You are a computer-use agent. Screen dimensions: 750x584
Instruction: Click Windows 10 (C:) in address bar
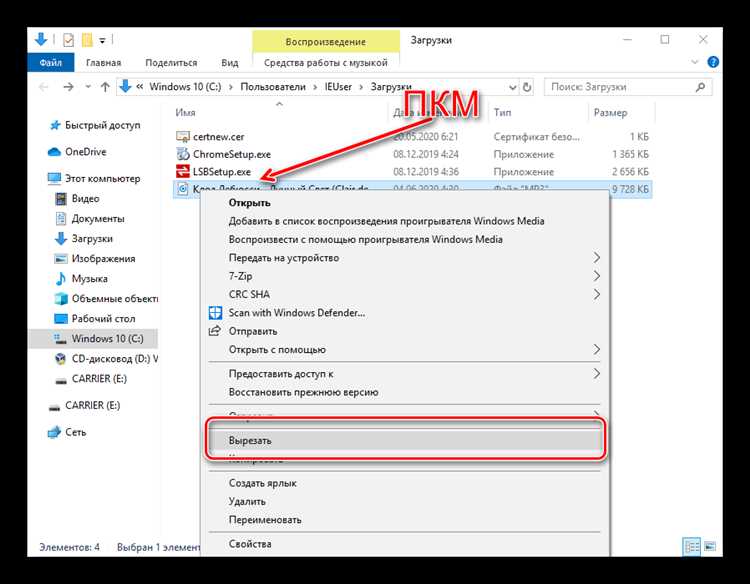[x=185, y=87]
